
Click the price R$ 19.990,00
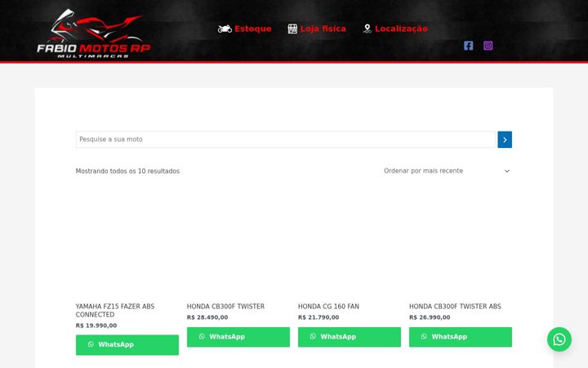click(x=96, y=325)
